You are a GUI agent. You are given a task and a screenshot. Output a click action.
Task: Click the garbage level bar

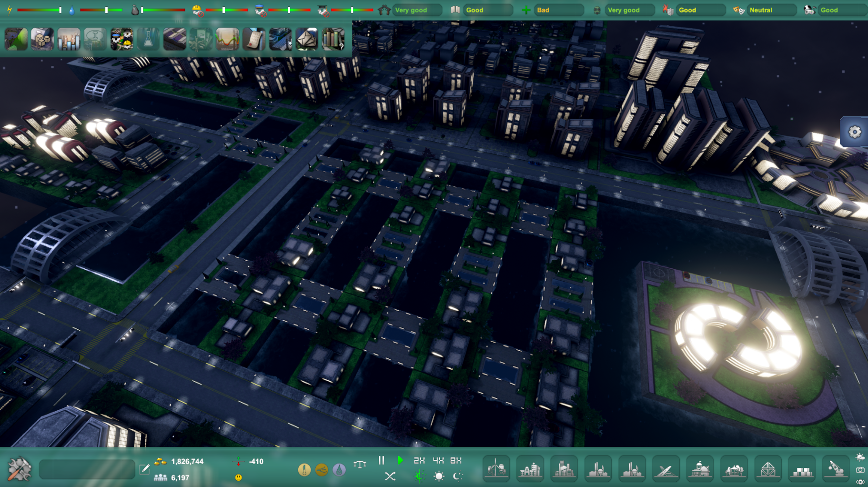point(163,10)
